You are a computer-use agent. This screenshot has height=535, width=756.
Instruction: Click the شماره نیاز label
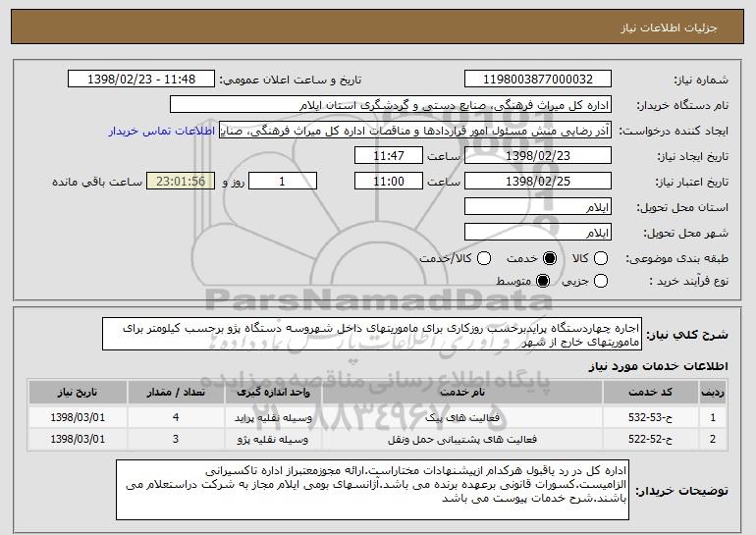click(701, 80)
